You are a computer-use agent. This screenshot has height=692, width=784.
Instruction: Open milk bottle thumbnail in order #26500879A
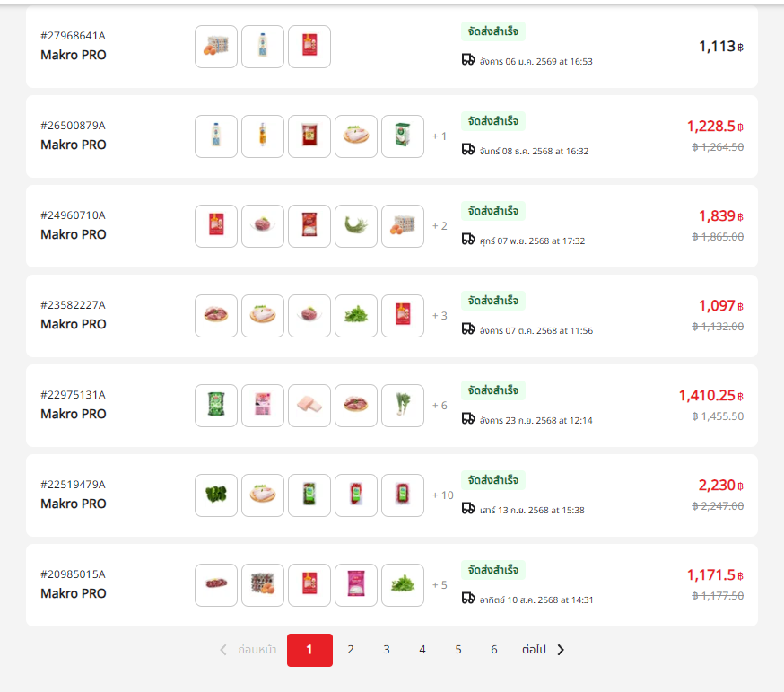[216, 136]
